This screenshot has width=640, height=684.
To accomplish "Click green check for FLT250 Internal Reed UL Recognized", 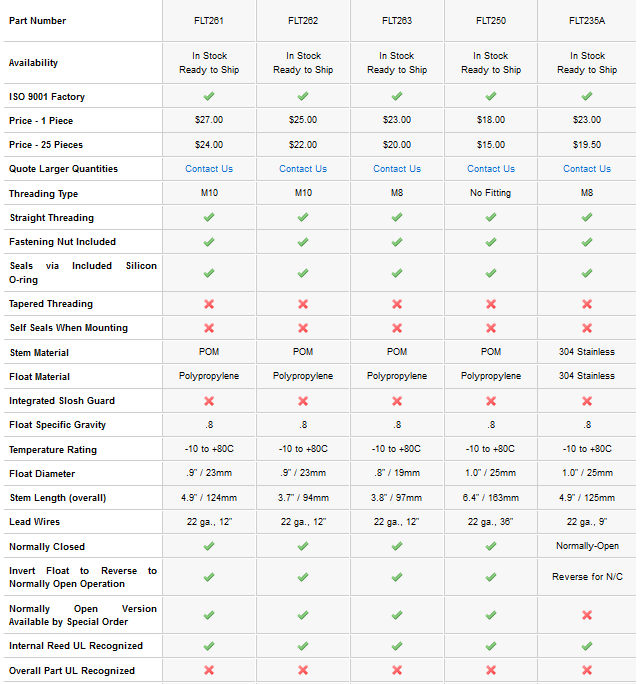I will (491, 646).
